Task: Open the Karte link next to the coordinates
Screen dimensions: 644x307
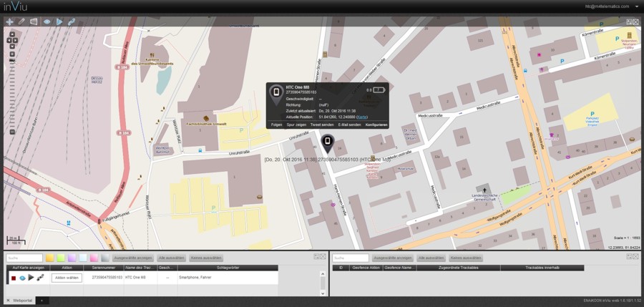Action: [x=362, y=117]
